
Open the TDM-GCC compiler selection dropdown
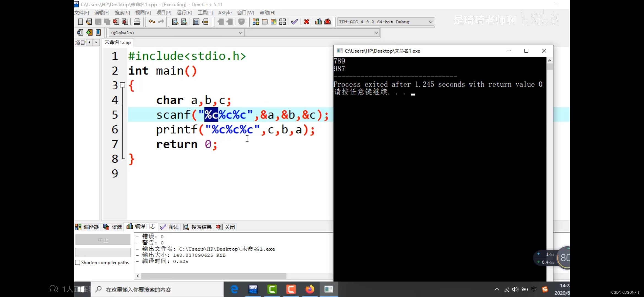[430, 22]
